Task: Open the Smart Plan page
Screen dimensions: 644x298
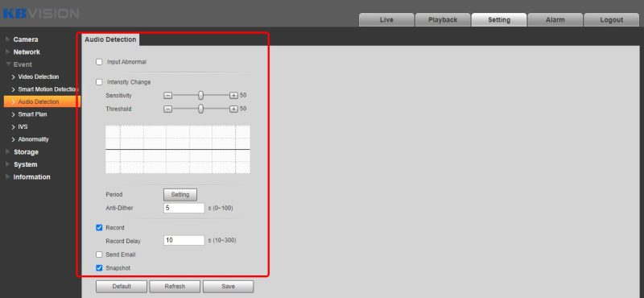Action: pyautogui.click(x=32, y=114)
